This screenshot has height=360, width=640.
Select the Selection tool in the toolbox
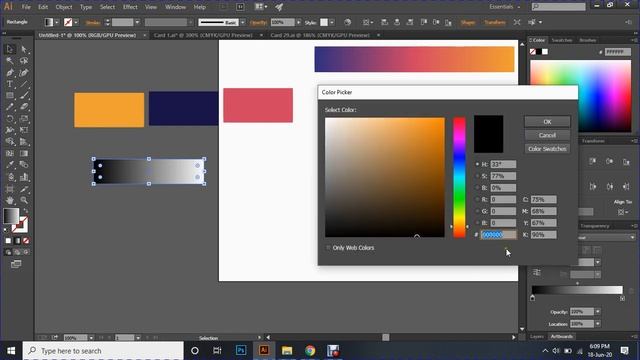(10, 49)
